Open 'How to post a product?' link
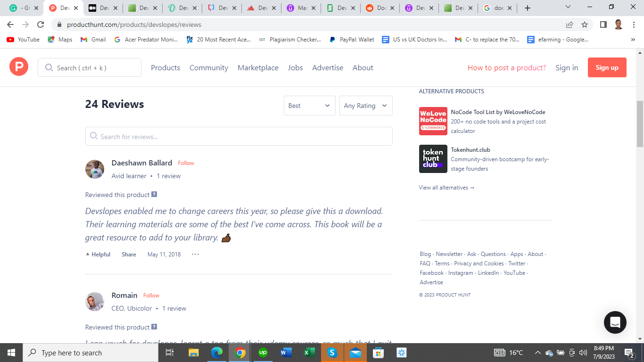Viewport: 644px width, 362px height. click(507, 67)
